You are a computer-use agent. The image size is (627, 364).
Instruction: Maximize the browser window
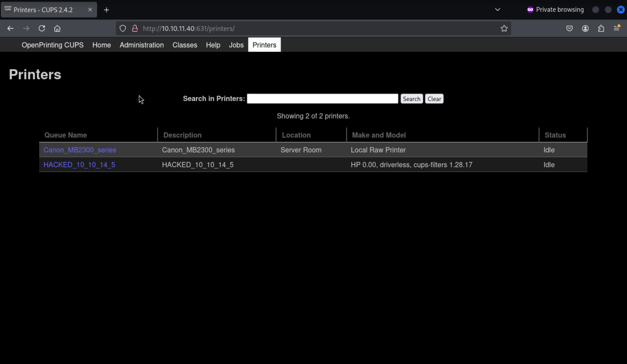tap(608, 9)
